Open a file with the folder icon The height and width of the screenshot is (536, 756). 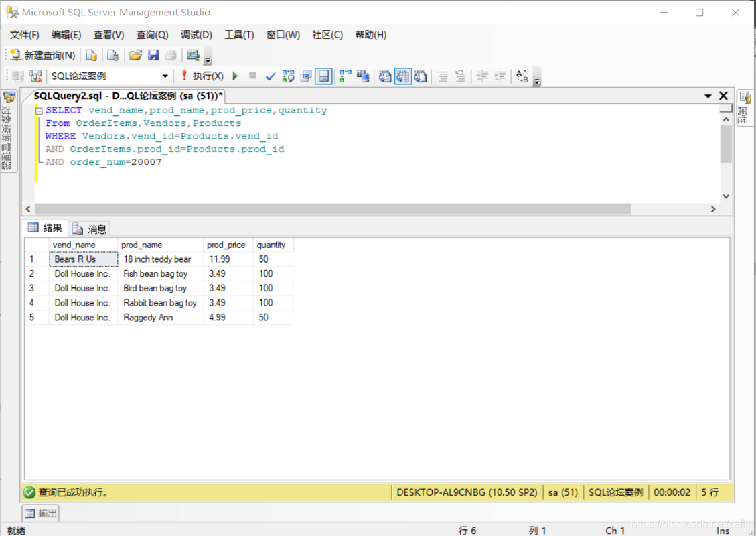click(135, 55)
